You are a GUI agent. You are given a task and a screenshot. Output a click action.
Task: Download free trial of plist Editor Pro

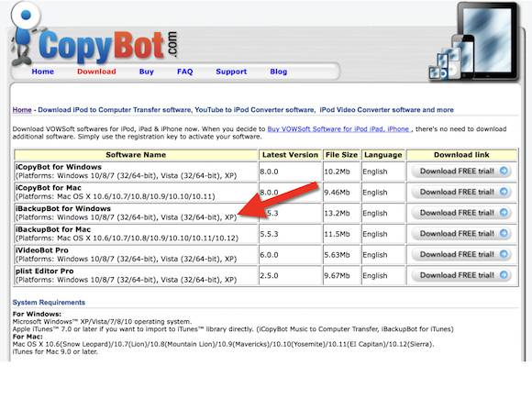(x=461, y=275)
